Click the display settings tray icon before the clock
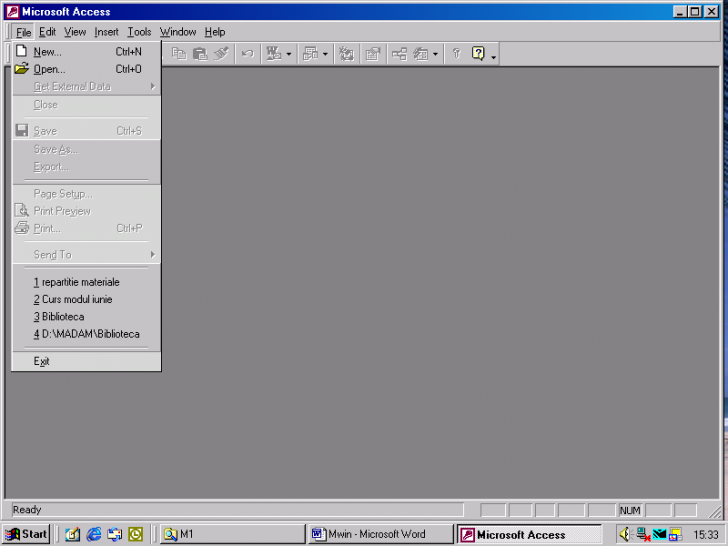Viewport: 728px width, 546px height. point(676,534)
